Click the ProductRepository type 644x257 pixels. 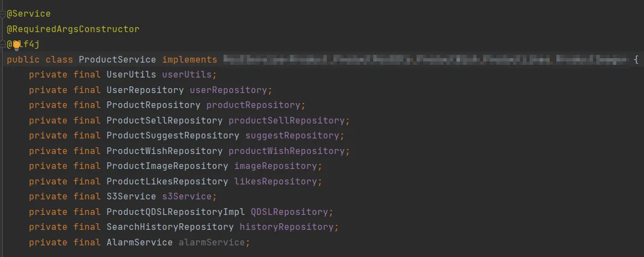pyautogui.click(x=153, y=105)
